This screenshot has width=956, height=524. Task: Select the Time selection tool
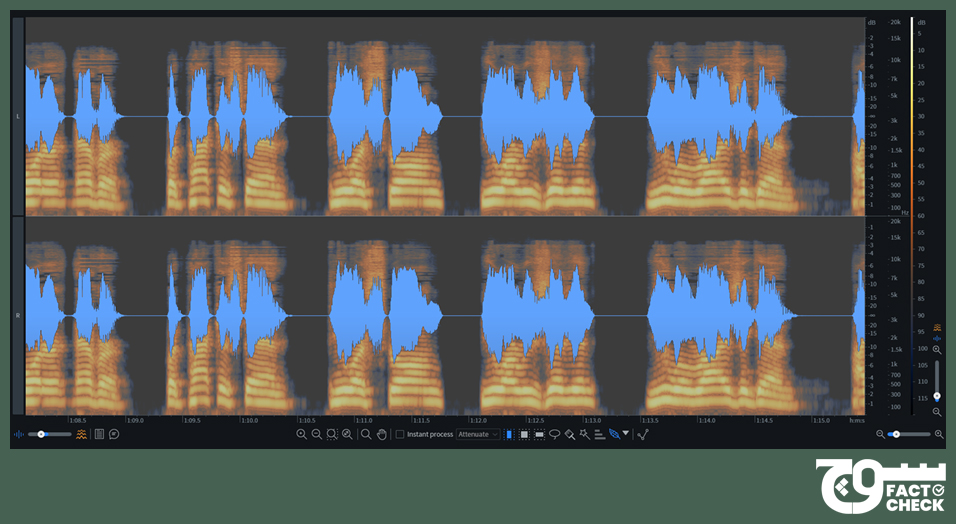[x=509, y=435]
